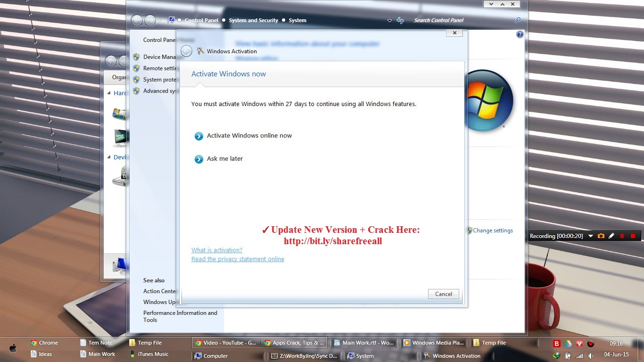Collapse the Hard Disk group in Computer window
Image resolution: width=644 pixels, height=362 pixels.
coord(109,93)
